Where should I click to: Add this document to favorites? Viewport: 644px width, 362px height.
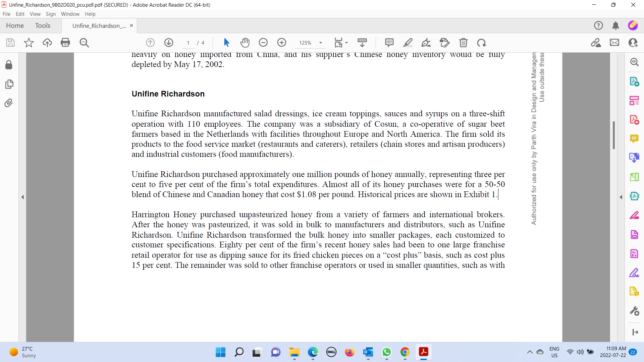click(29, 43)
